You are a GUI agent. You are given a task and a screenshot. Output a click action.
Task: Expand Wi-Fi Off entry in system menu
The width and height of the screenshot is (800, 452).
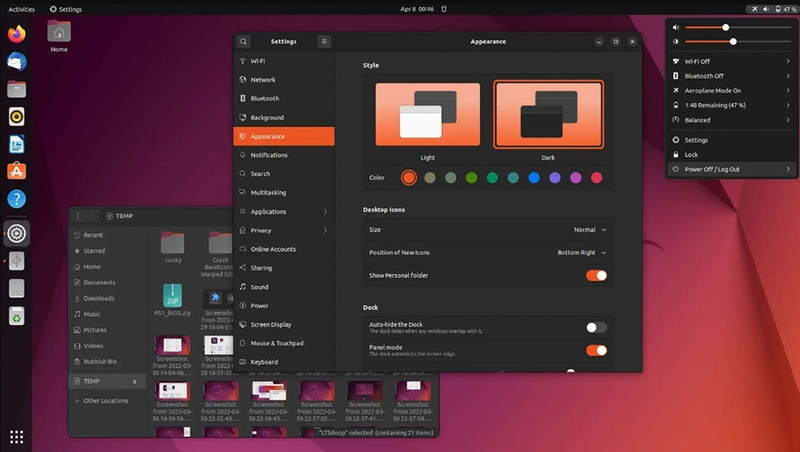(x=788, y=61)
